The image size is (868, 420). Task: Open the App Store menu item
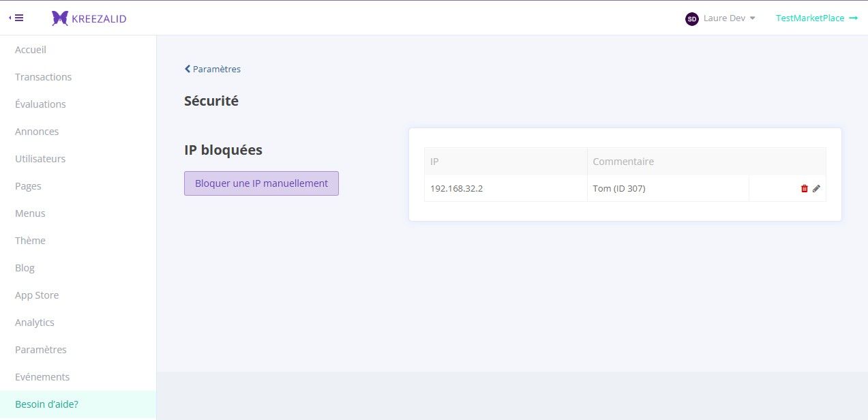tap(37, 295)
